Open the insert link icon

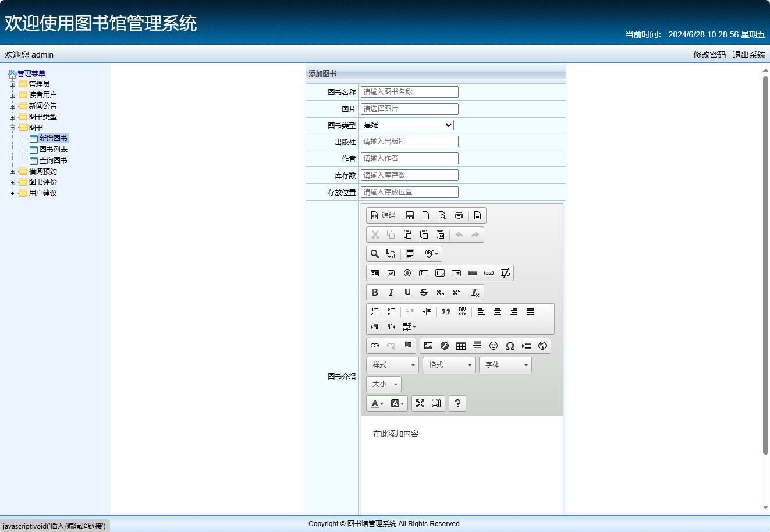pyautogui.click(x=375, y=346)
